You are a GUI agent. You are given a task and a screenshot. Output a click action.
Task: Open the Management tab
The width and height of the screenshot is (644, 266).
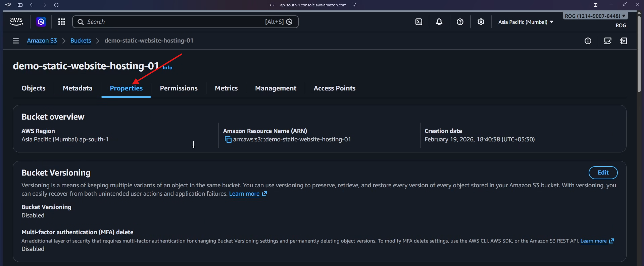[276, 88]
